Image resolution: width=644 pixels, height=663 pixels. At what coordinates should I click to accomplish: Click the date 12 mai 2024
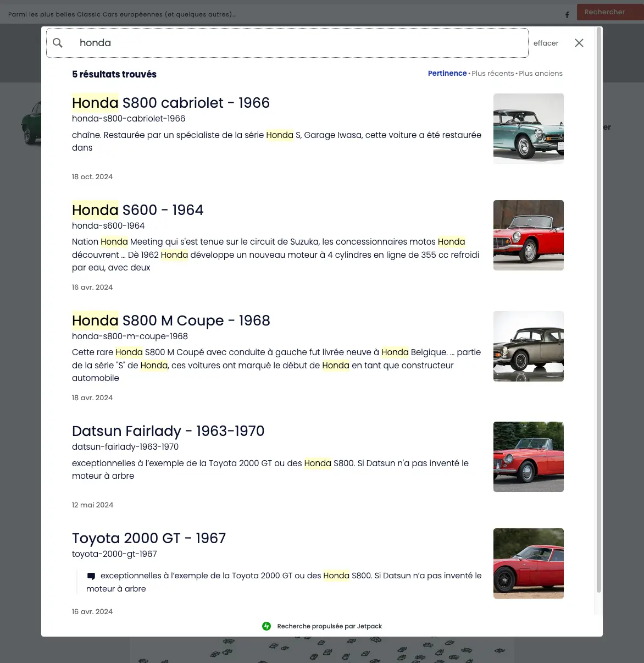pyautogui.click(x=92, y=505)
